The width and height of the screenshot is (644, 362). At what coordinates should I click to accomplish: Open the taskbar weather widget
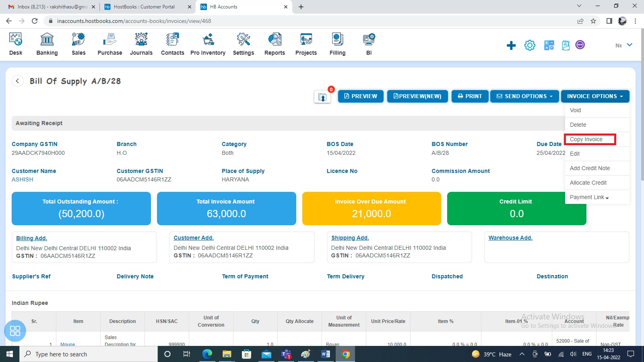[x=492, y=354]
